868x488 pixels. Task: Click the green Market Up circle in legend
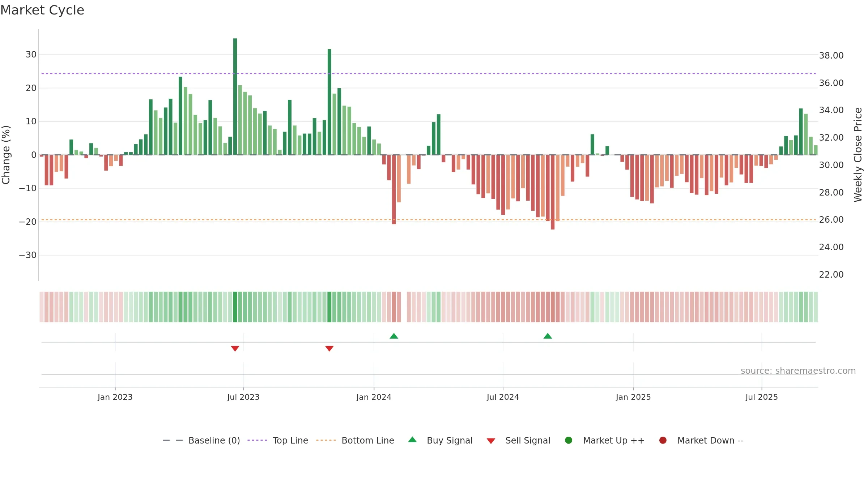coord(569,440)
